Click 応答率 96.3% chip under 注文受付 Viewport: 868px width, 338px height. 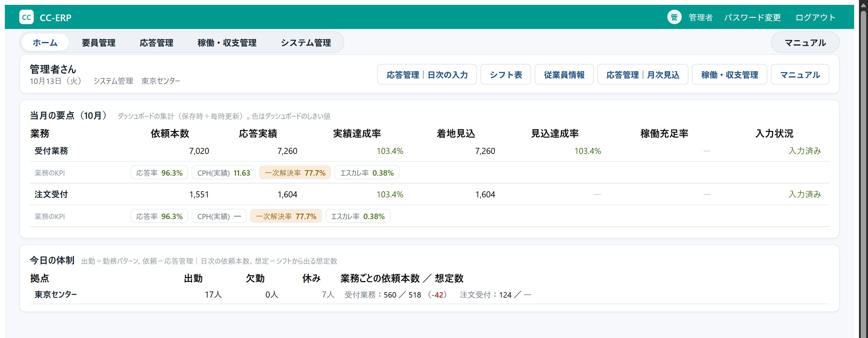(x=159, y=216)
